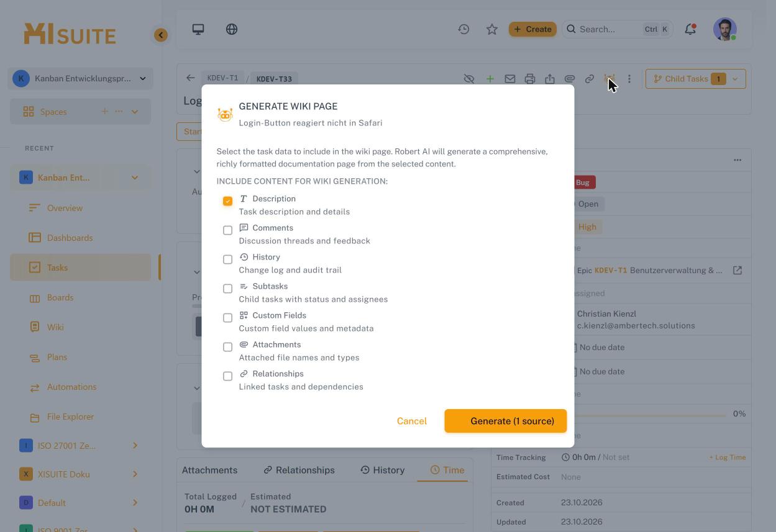This screenshot has height=532, width=776.
Task: Tick the Subtasks checkbox
Action: point(228,289)
